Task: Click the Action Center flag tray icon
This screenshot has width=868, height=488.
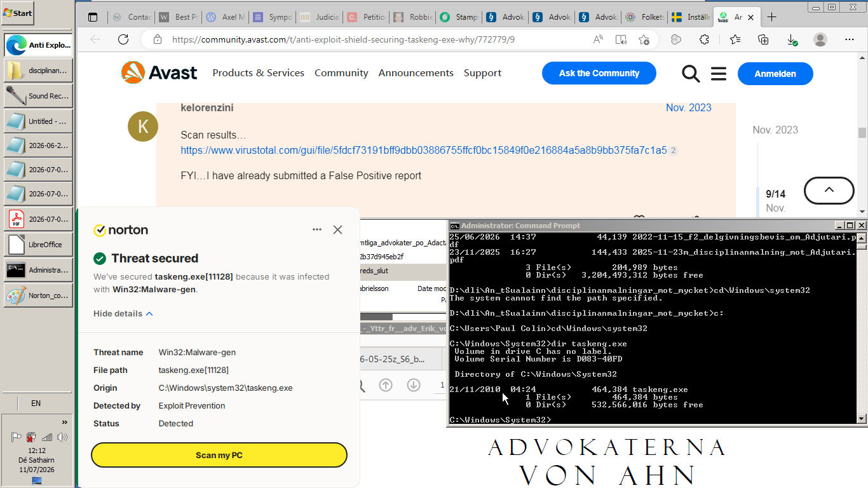Action: pyautogui.click(x=17, y=437)
